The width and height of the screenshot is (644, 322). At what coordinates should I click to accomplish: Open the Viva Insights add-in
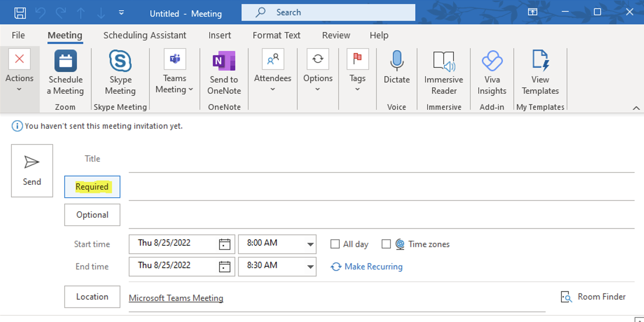(x=492, y=61)
